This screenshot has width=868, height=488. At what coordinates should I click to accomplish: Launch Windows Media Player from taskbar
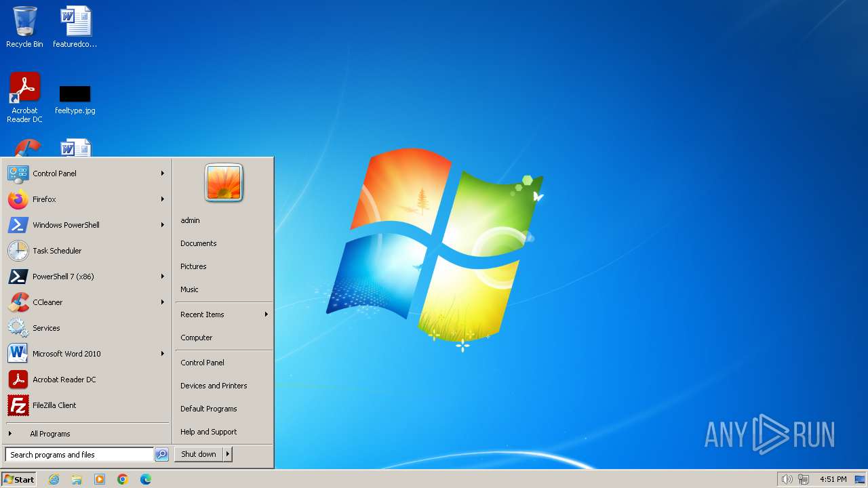[100, 479]
